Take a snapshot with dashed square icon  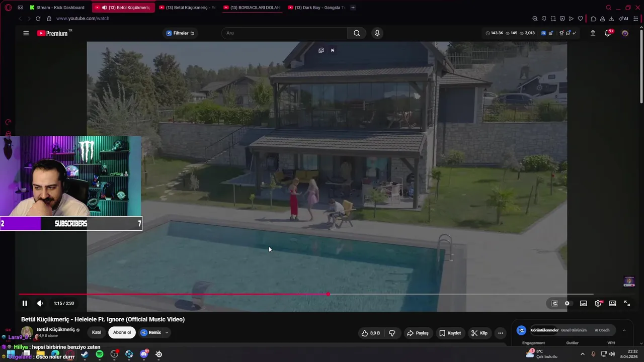(553, 19)
